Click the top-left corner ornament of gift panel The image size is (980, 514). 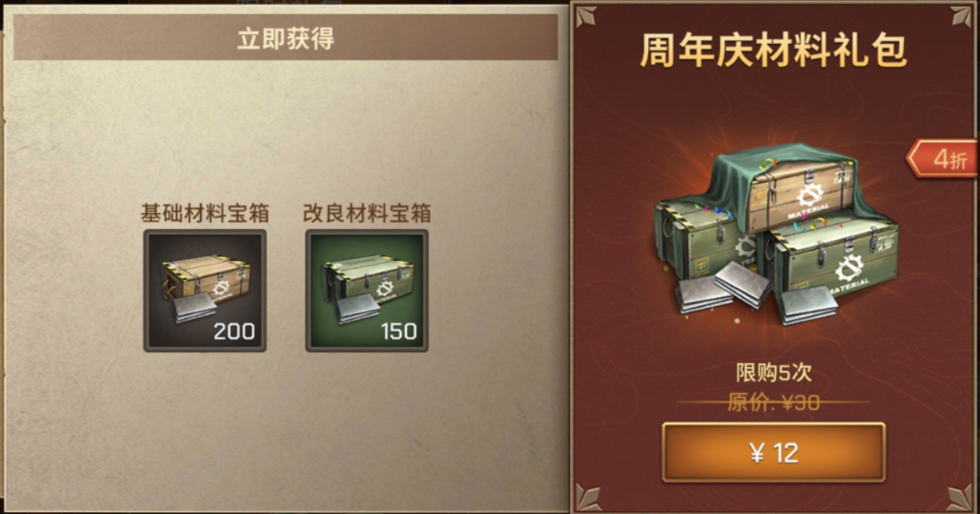coord(586,17)
